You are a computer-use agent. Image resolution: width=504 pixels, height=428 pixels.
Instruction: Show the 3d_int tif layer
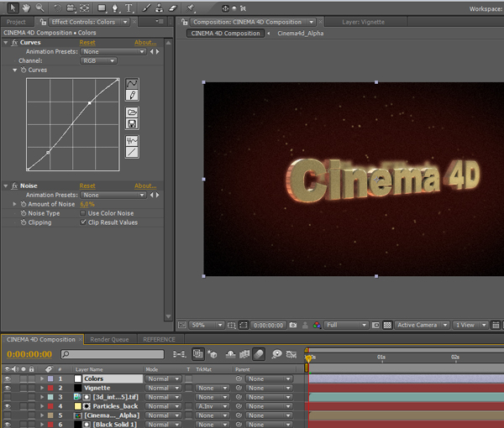point(7,397)
